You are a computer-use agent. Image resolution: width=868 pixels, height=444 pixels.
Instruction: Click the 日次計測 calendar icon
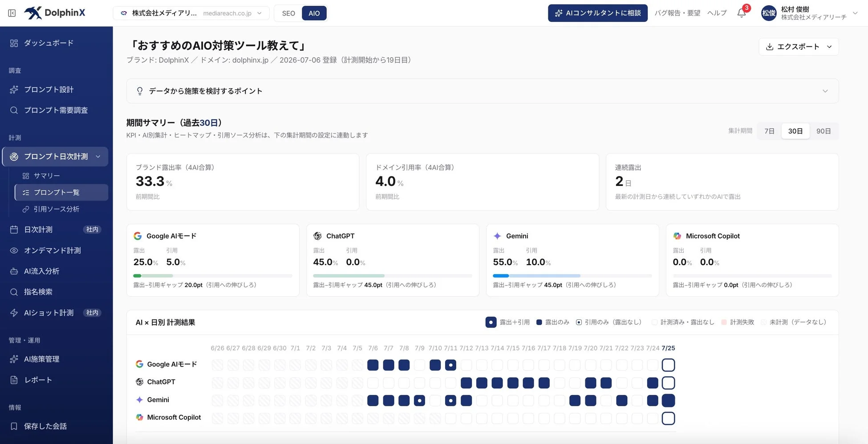tap(14, 230)
